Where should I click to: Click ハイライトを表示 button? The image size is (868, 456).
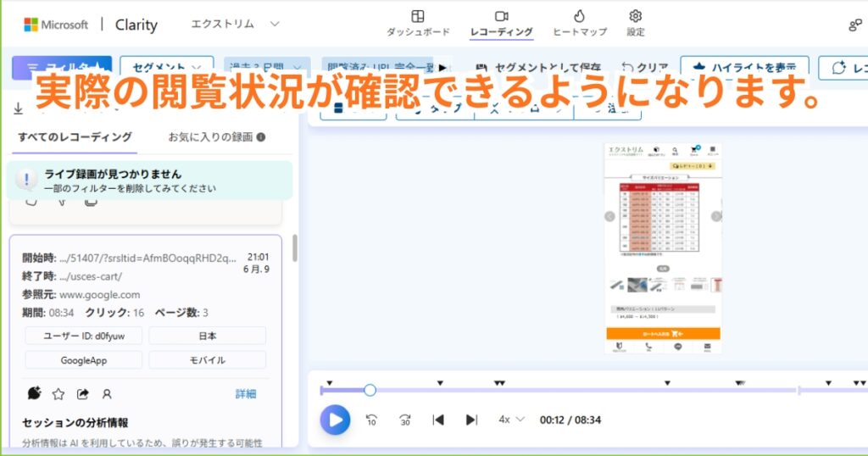[x=744, y=68]
